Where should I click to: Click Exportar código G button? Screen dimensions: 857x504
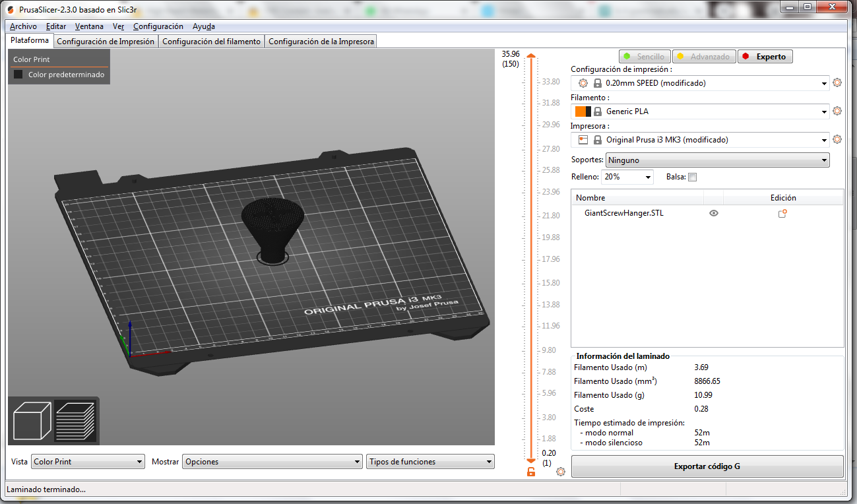point(707,466)
